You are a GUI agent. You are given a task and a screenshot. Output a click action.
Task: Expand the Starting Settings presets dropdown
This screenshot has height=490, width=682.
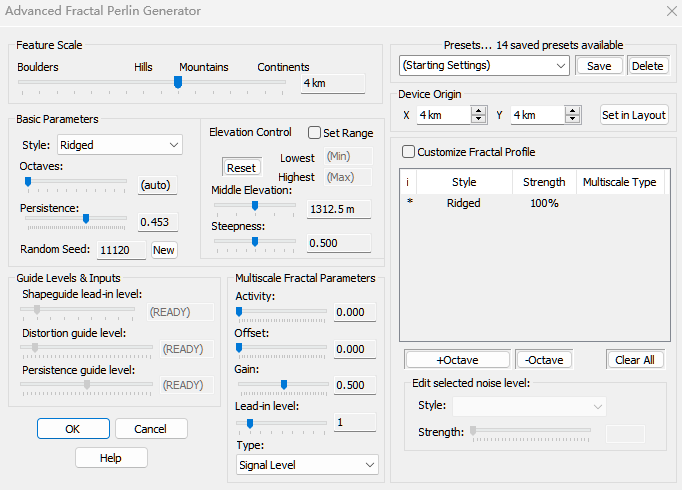coord(484,65)
